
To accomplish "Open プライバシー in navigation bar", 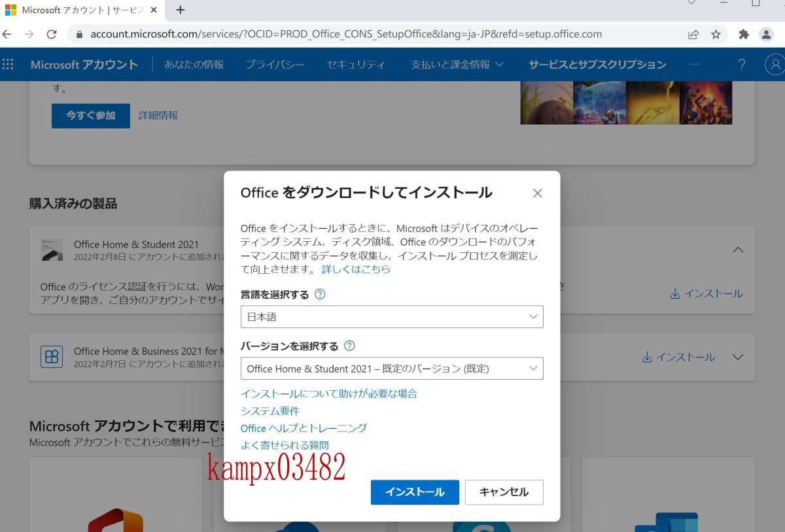I will pyautogui.click(x=275, y=64).
